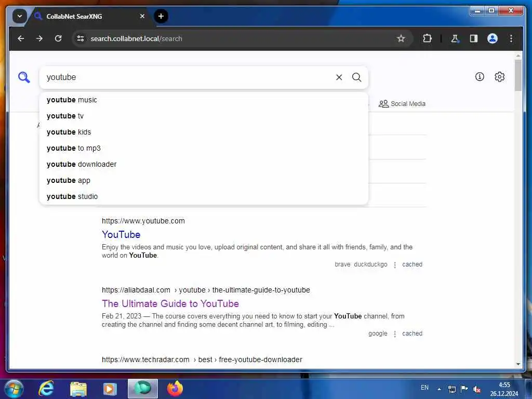Click the google engine label

pyautogui.click(x=378, y=334)
